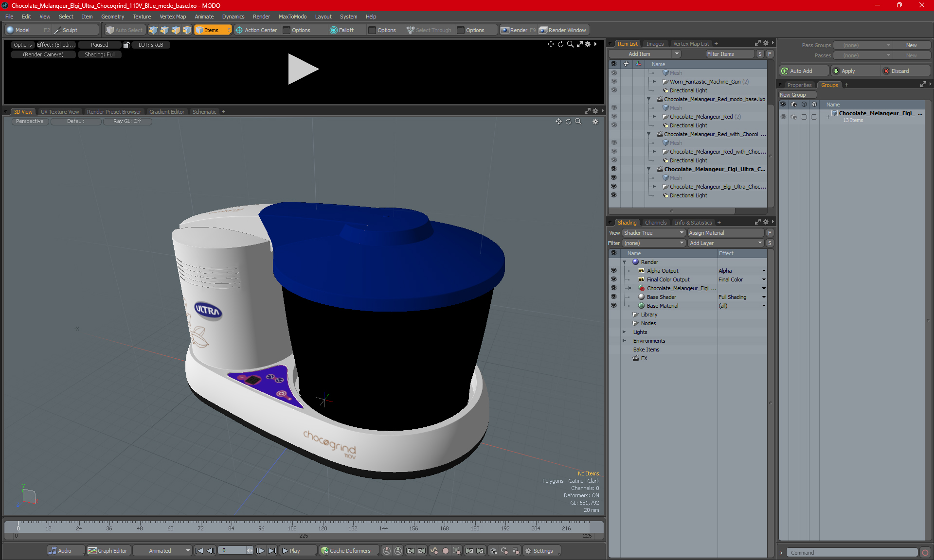The height and width of the screenshot is (560, 934).
Task: Unlock preview with the lock icon
Action: point(126,45)
